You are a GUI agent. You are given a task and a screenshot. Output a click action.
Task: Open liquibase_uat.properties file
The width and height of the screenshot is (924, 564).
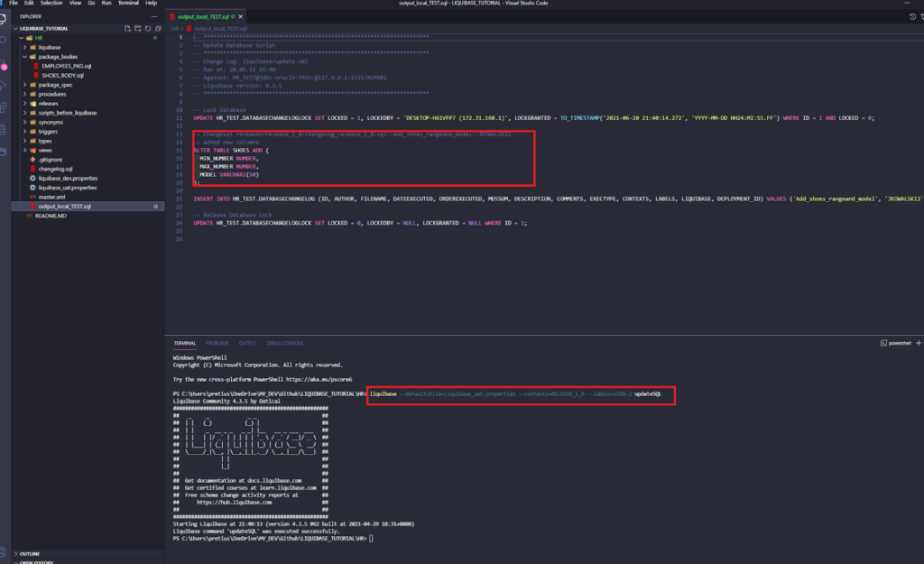88,188
